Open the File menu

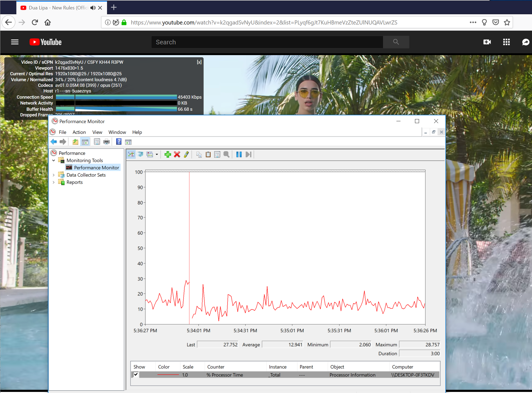pos(62,132)
